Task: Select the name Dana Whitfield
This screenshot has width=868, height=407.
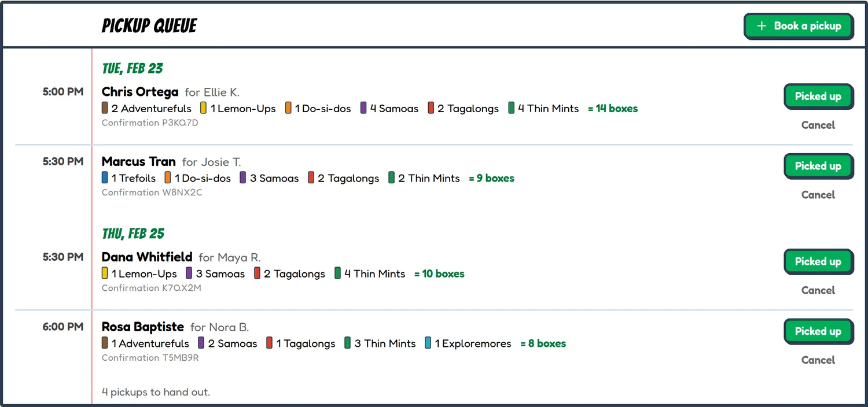Action: (147, 257)
